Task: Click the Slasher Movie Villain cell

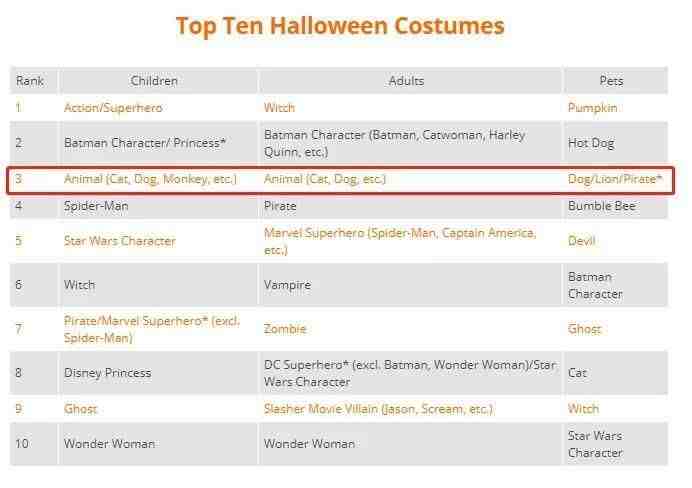Action: (x=378, y=409)
